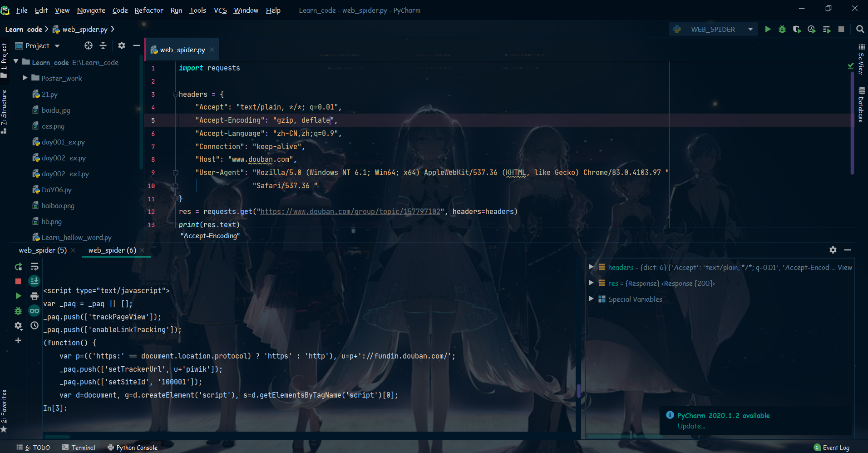
Task: Toggle the console command history clock
Action: [x=35, y=326]
